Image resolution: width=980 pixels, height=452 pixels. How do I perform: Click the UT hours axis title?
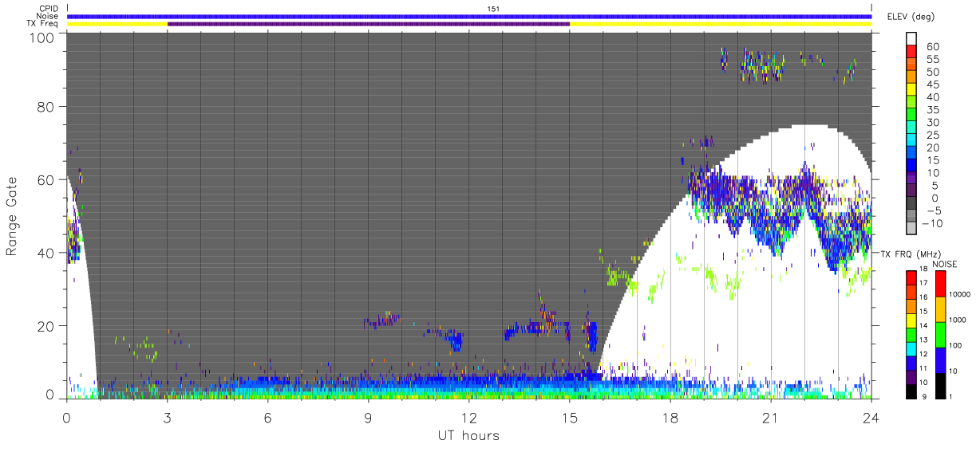(468, 435)
